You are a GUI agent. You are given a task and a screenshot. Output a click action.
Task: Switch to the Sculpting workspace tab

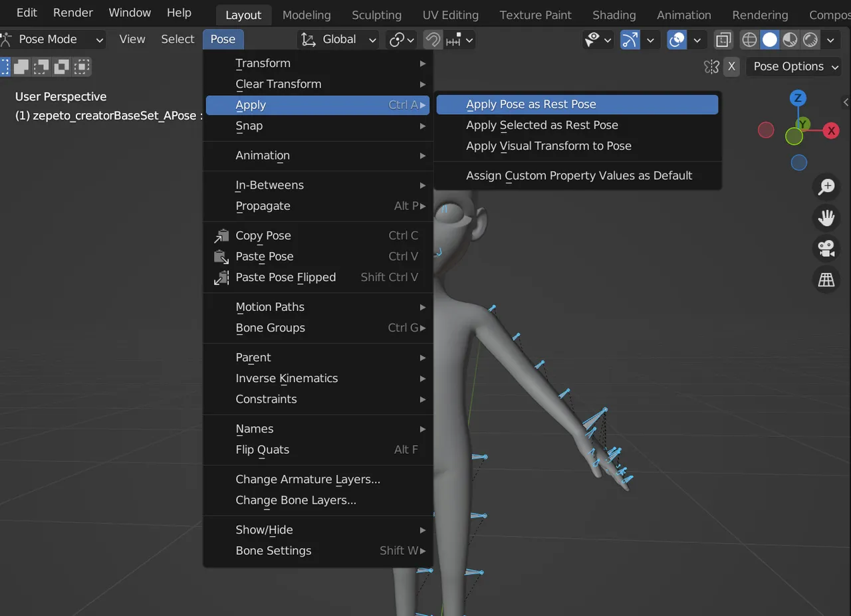click(376, 15)
